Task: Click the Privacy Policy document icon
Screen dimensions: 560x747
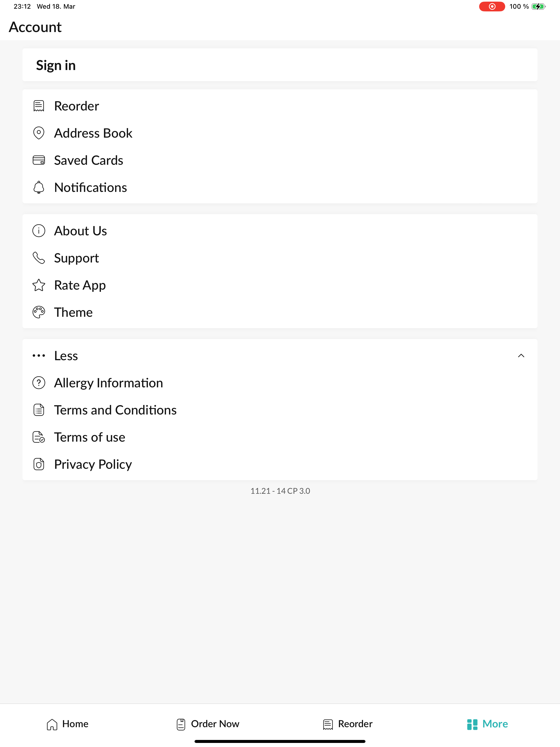Action: tap(39, 464)
